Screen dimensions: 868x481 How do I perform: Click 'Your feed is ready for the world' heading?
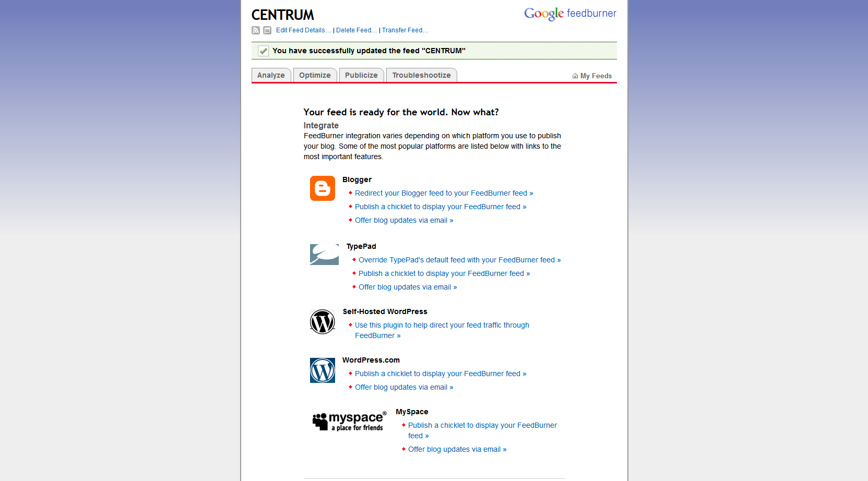(401, 112)
